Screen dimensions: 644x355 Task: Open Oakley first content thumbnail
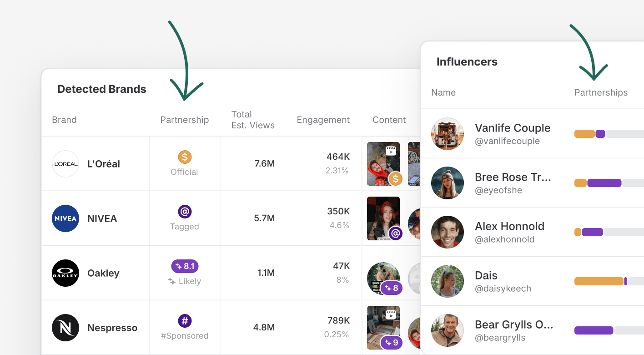pos(383,279)
